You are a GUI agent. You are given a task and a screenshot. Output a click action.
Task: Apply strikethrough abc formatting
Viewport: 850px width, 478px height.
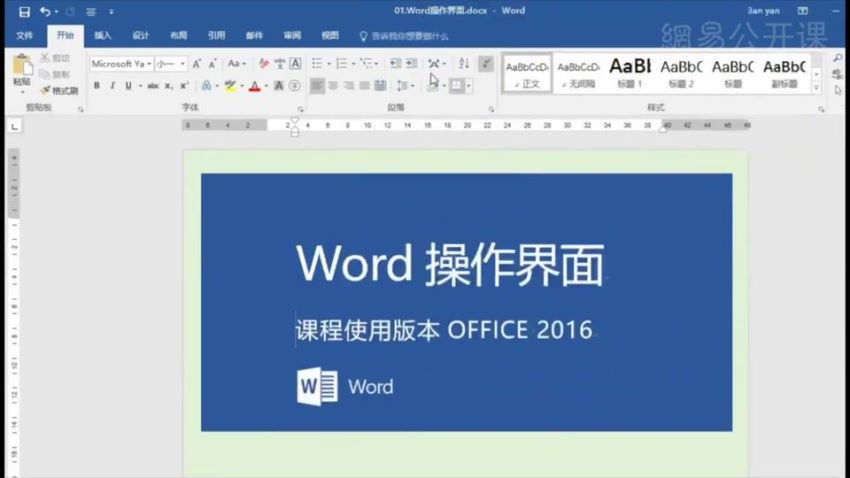pyautogui.click(x=153, y=86)
